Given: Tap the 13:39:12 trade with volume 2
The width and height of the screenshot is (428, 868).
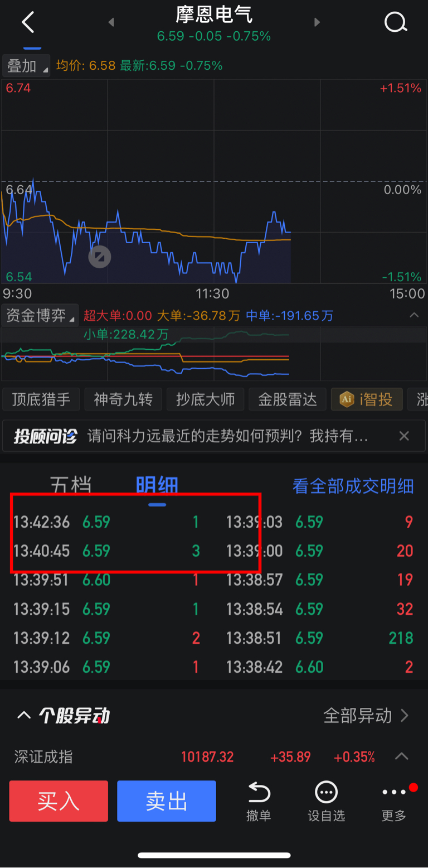Looking at the screenshot, I should click(107, 638).
